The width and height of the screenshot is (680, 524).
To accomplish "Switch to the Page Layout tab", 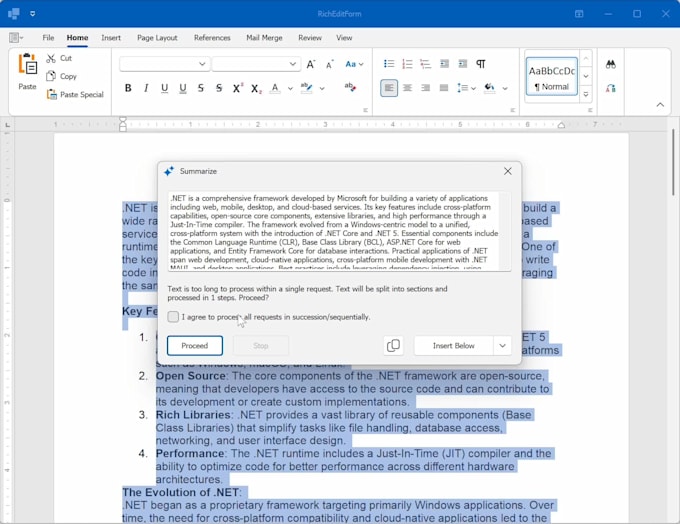I will pos(157,38).
